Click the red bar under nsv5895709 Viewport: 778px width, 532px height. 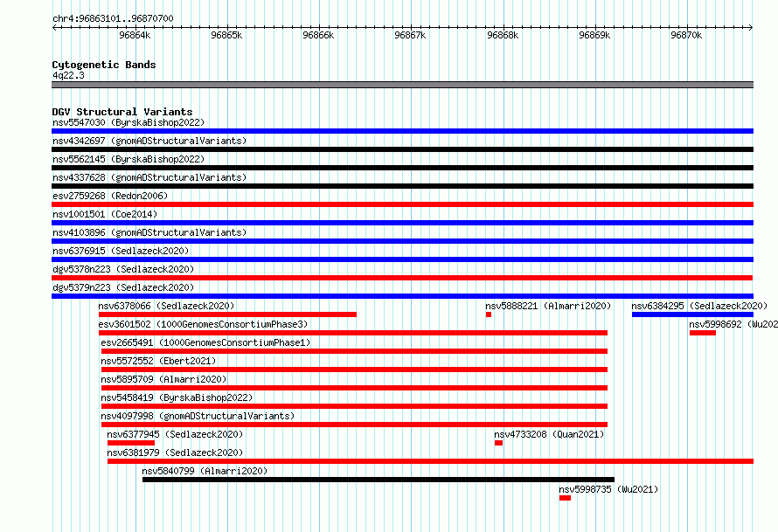[354, 388]
